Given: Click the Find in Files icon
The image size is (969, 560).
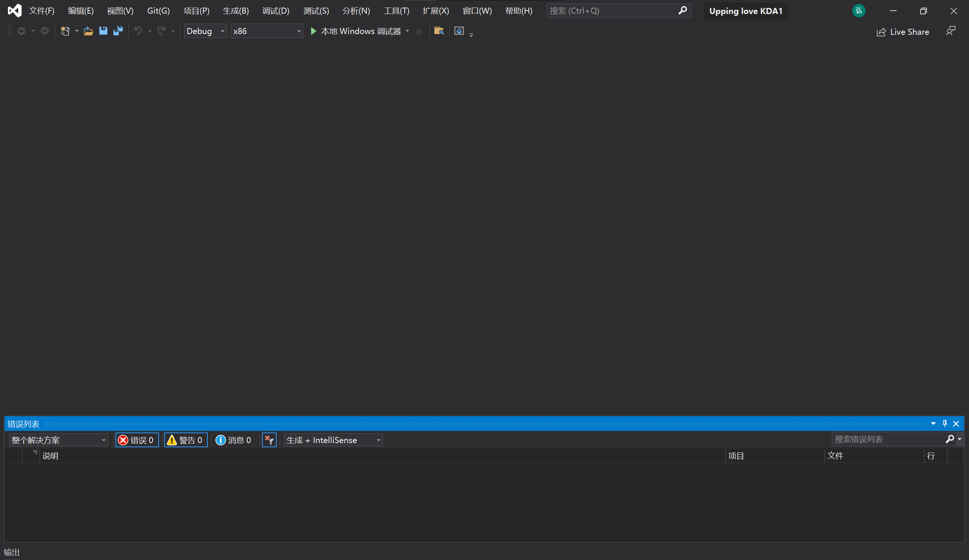Looking at the screenshot, I should point(439,31).
